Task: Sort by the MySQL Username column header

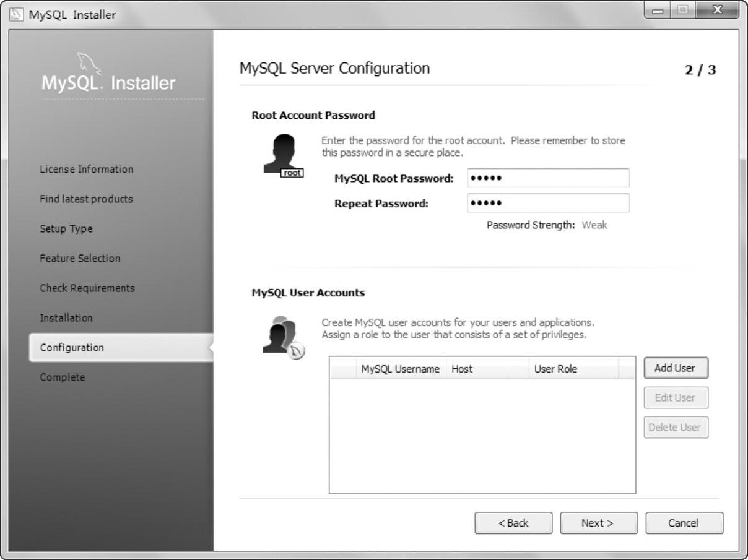Action: (400, 369)
